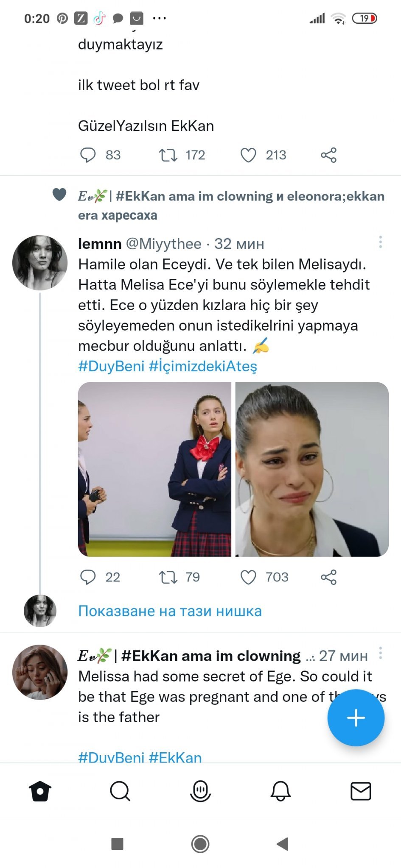Open more options for lemnn's tweet
The height and width of the screenshot is (868, 401).
pos(380,242)
